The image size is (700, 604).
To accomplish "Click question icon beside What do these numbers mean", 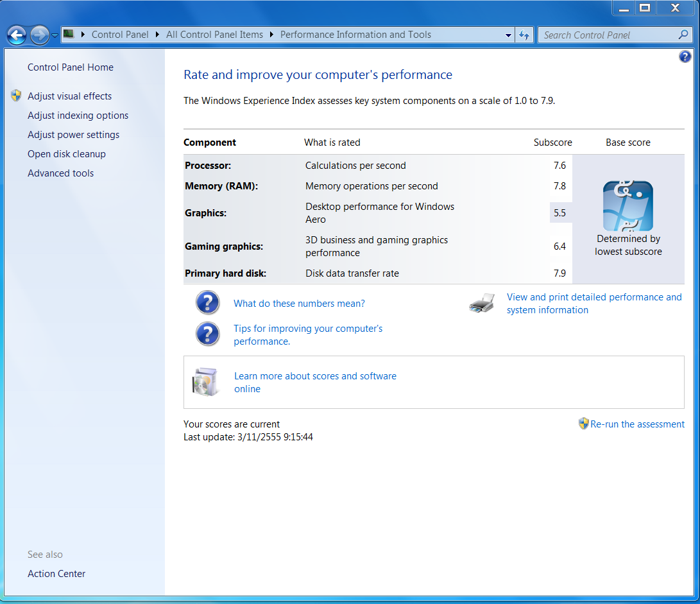I will (x=208, y=302).
